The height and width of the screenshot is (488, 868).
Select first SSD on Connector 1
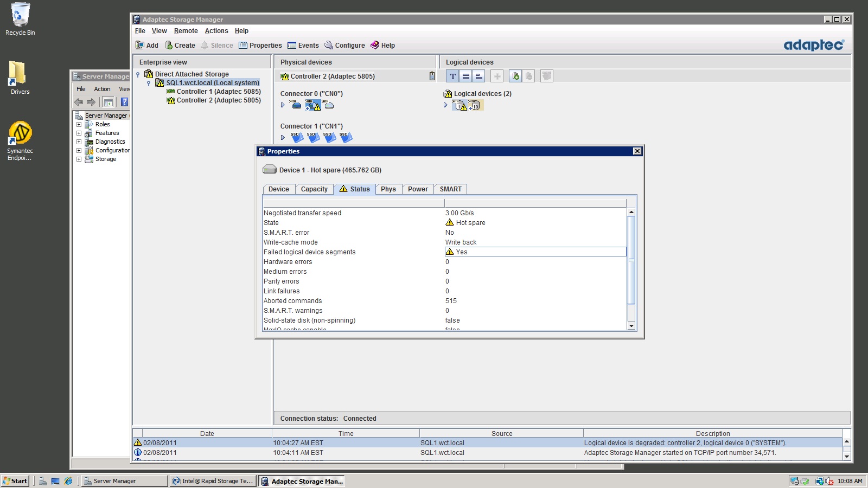point(297,137)
